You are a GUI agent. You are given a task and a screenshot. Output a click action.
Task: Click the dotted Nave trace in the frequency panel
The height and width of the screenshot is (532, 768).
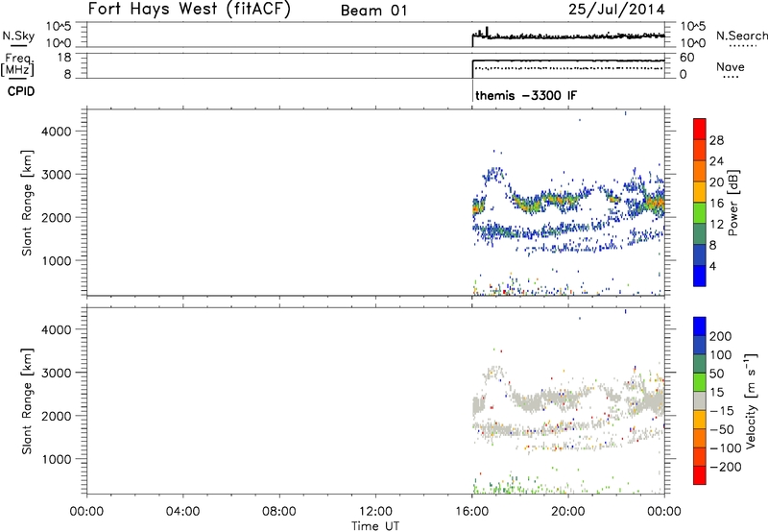click(568, 68)
